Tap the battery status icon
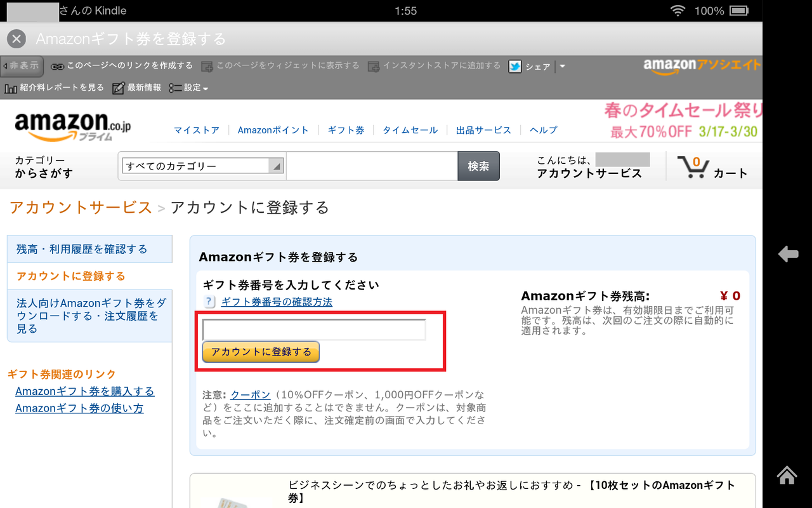This screenshot has height=508, width=812. [739, 11]
